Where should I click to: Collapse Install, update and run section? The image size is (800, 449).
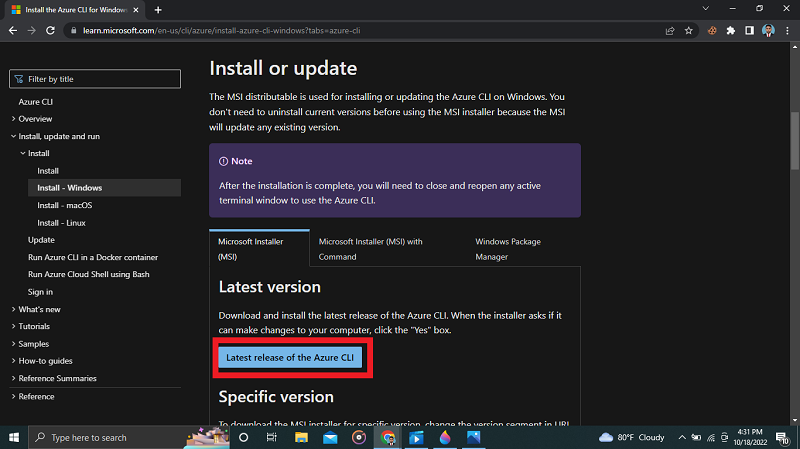pos(56,136)
